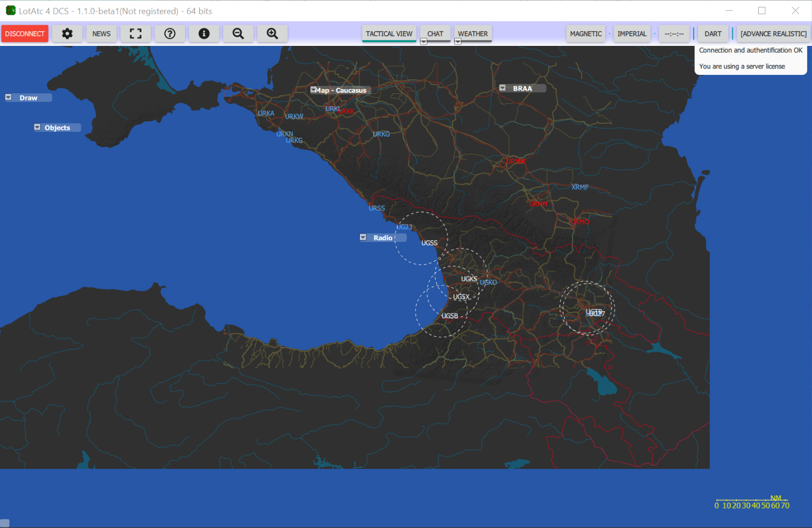
Task: Click the LotAtc app logo icon
Action: coord(11,11)
